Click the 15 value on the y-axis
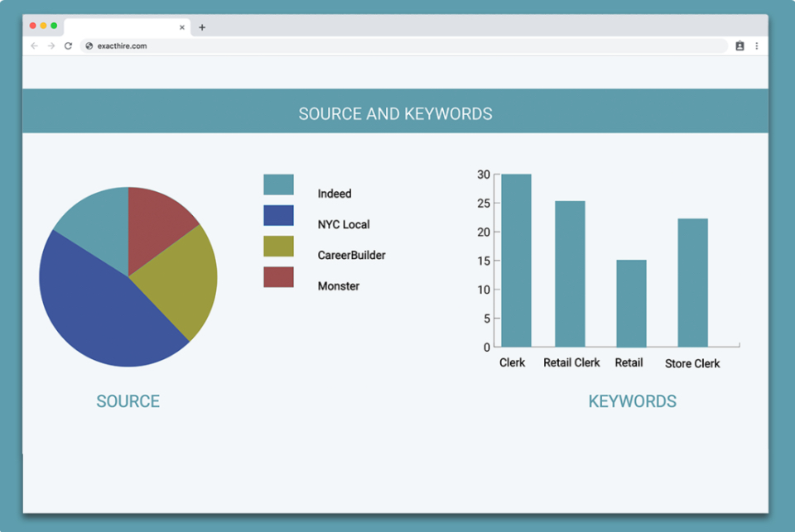 point(484,261)
